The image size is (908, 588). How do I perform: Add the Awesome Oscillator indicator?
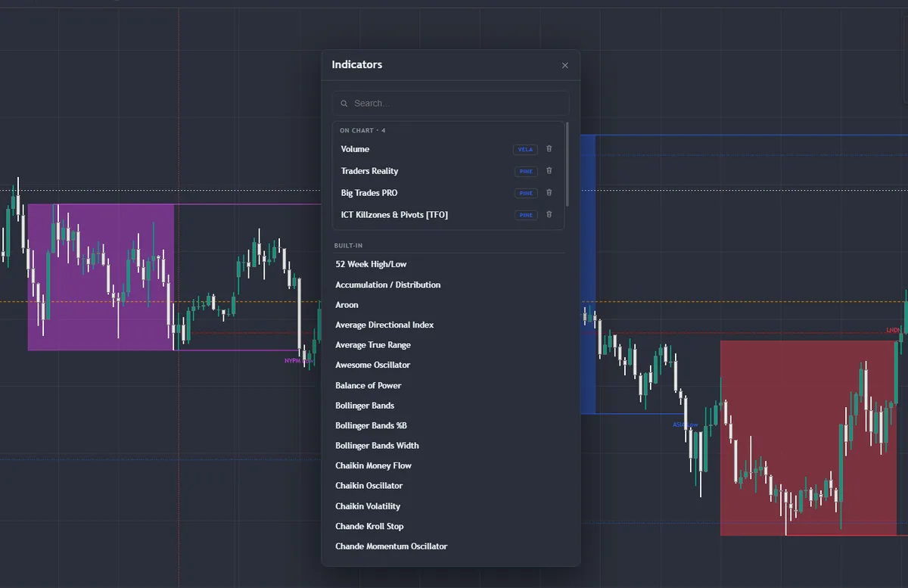pyautogui.click(x=449, y=365)
